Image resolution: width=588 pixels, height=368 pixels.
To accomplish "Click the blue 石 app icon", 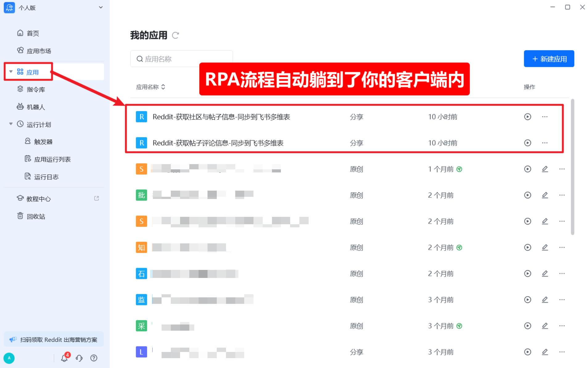I will pyautogui.click(x=141, y=274).
